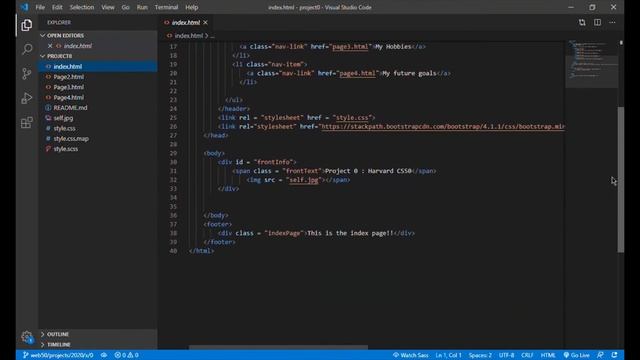Open the Search view in activity bar
The width and height of the screenshot is (640, 360).
click(x=27, y=49)
